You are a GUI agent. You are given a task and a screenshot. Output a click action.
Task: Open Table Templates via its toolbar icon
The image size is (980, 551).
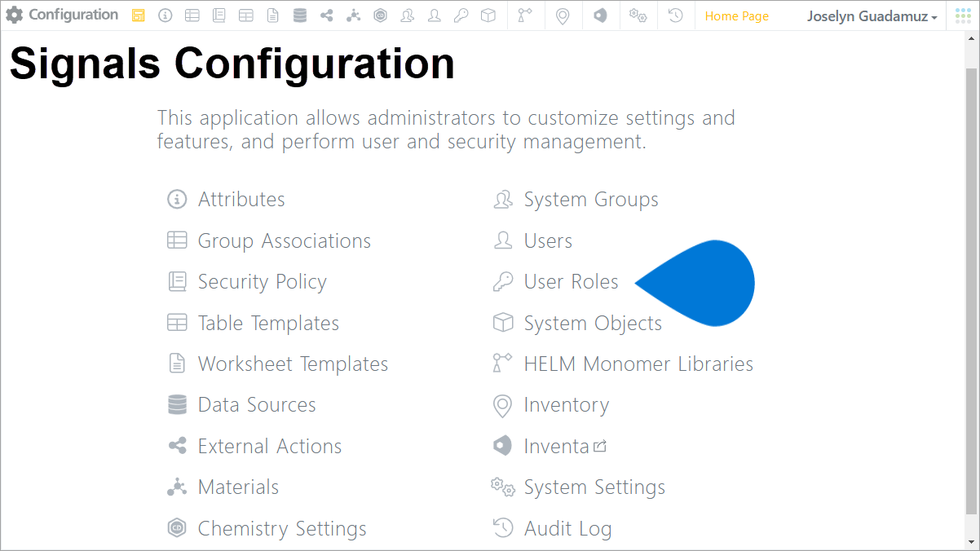click(245, 15)
